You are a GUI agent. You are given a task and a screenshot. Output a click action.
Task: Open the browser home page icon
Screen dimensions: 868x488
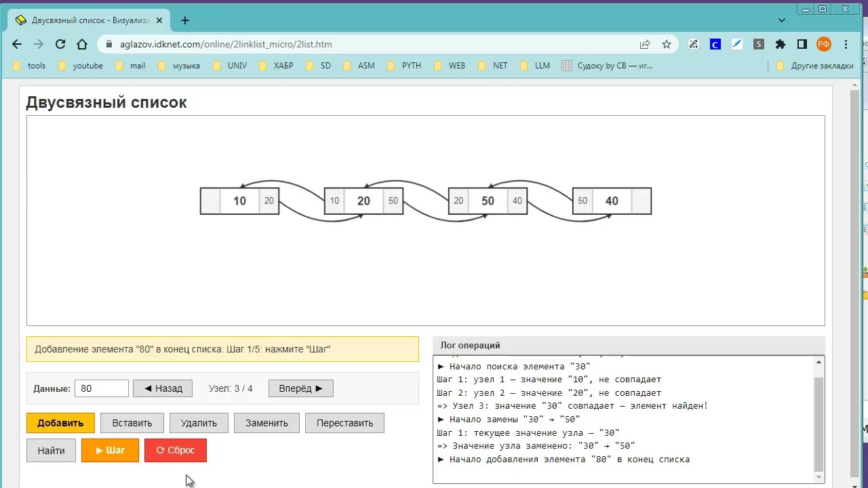point(82,44)
